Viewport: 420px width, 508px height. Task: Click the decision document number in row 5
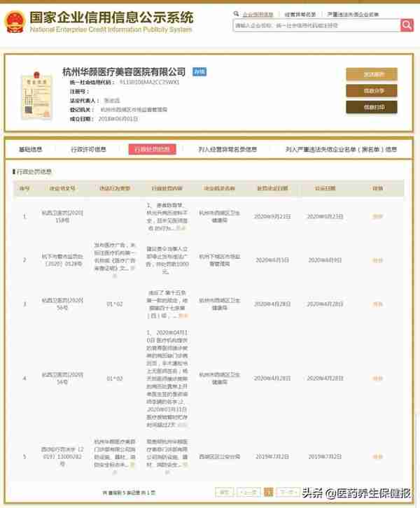pos(62,457)
